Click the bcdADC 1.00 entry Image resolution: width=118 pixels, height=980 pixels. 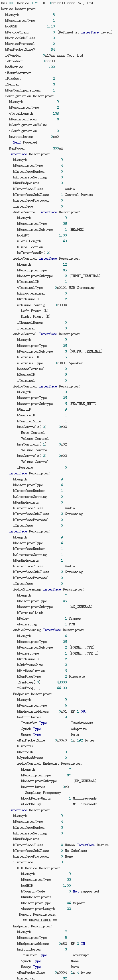pyautogui.click(x=42, y=235)
